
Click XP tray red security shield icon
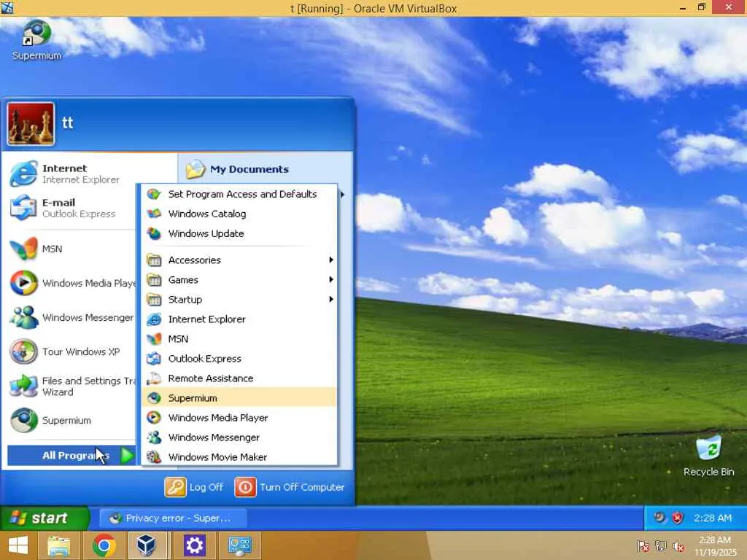click(678, 518)
